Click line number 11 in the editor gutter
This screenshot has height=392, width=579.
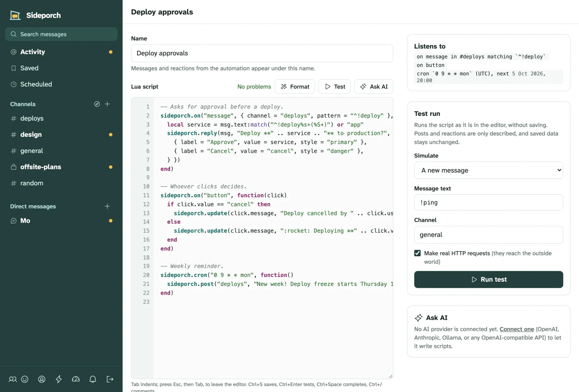pyautogui.click(x=146, y=195)
